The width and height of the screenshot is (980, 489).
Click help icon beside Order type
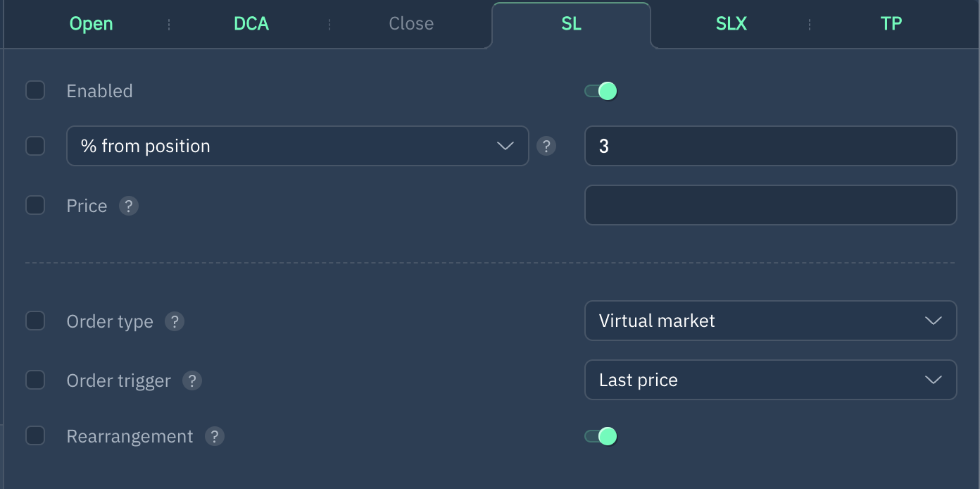click(x=175, y=321)
